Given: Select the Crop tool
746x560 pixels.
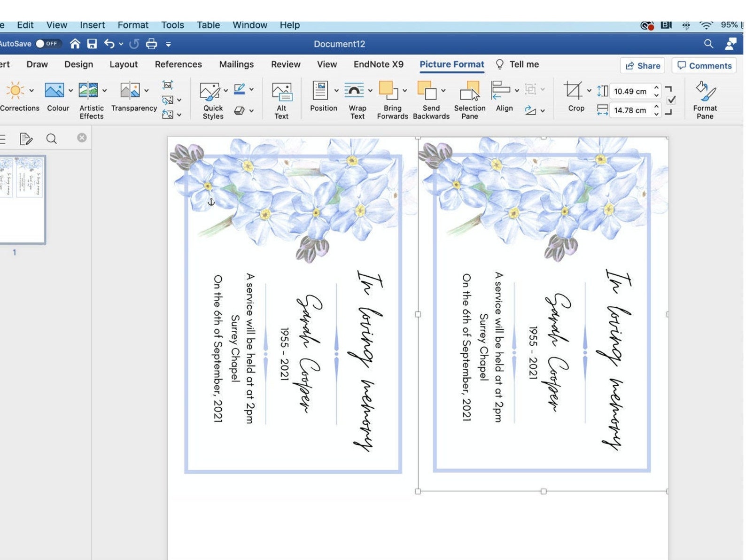Looking at the screenshot, I should [x=573, y=90].
